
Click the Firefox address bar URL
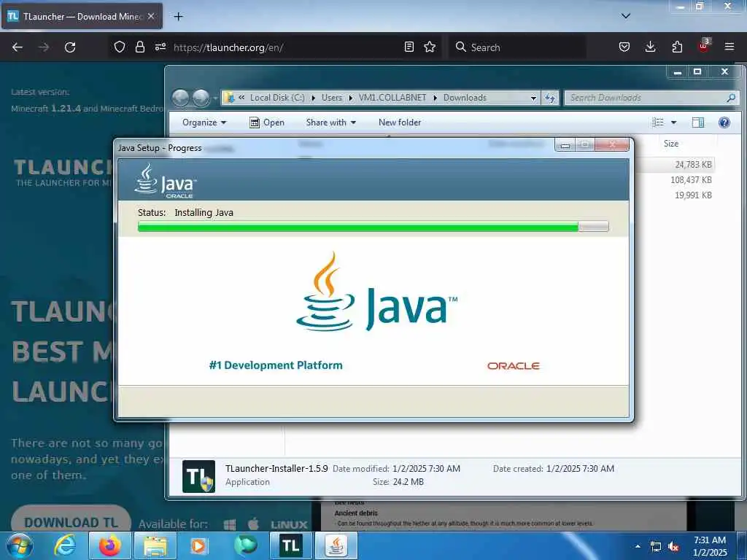pos(228,47)
